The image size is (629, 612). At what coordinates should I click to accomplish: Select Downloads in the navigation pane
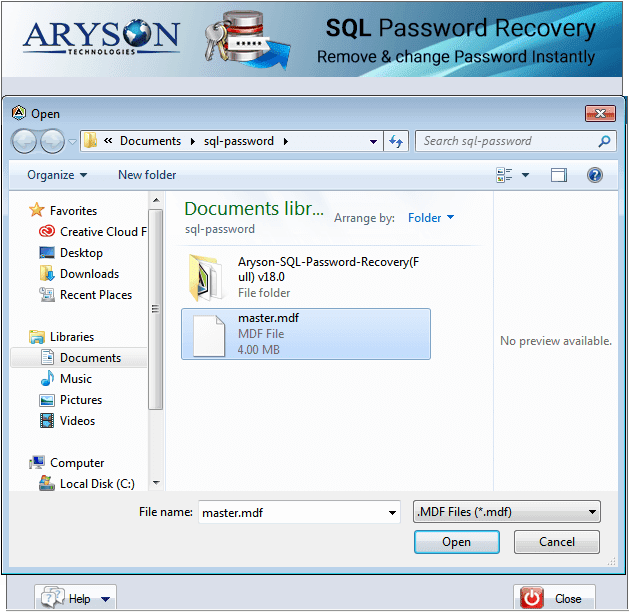89,274
